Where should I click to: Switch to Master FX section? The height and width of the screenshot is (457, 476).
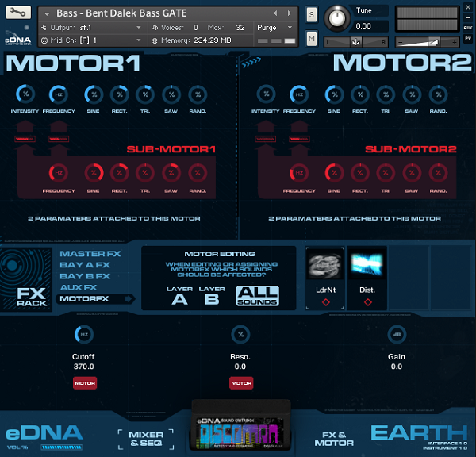click(x=90, y=254)
